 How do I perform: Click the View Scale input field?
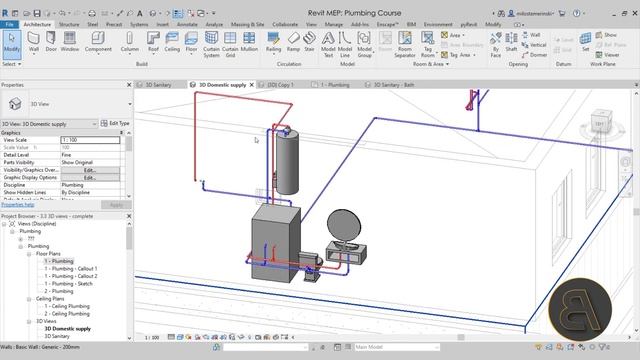click(90, 140)
